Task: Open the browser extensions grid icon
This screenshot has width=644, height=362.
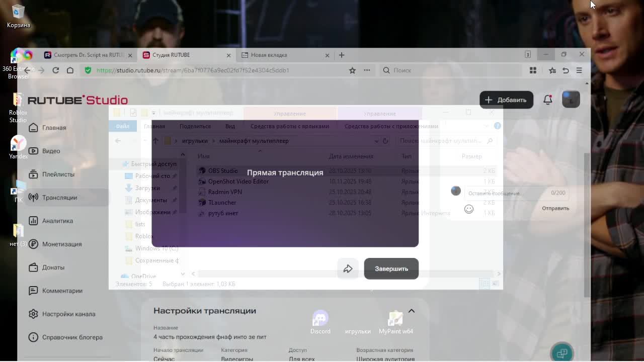Action: pos(533,70)
